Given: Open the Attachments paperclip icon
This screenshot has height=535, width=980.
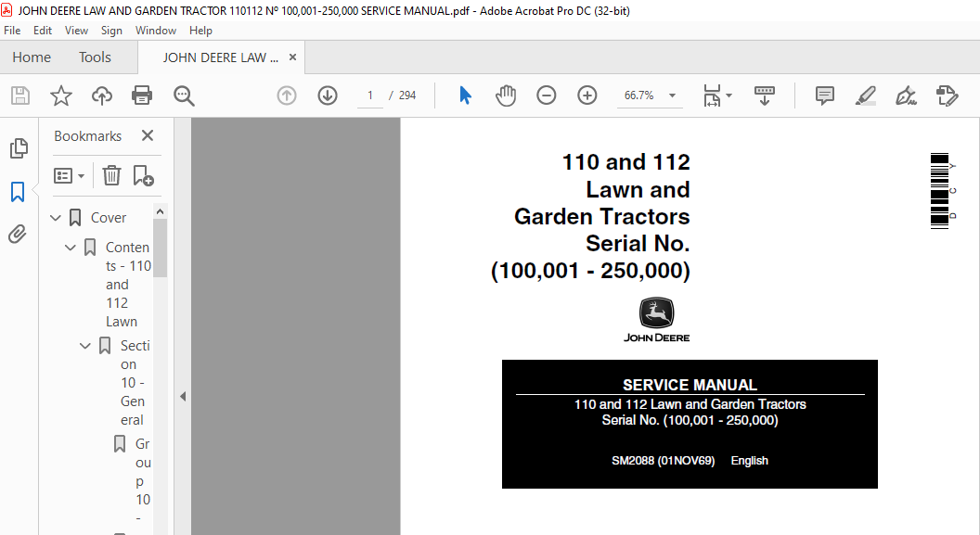Looking at the screenshot, I should (x=18, y=234).
